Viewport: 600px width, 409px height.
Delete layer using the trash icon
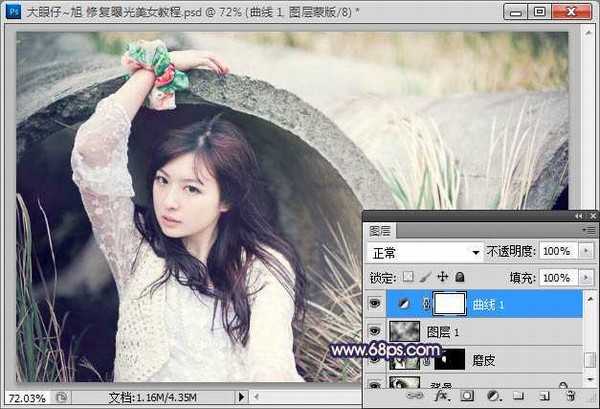coord(571,396)
